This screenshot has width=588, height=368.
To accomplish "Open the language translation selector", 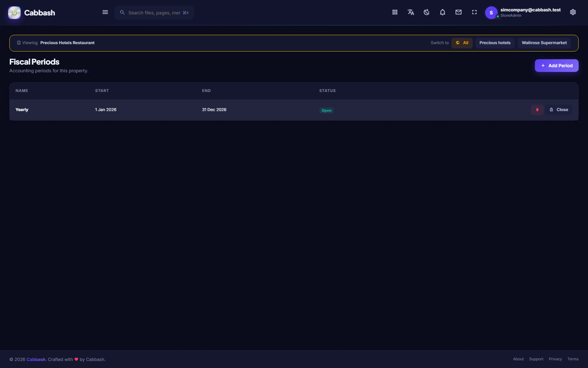I will point(411,12).
